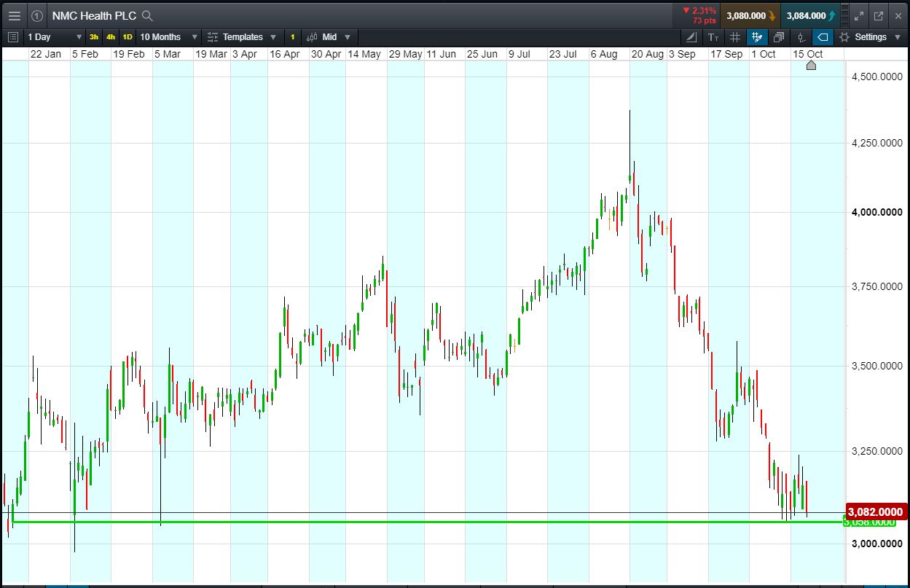Select the text annotation tool
This screenshot has height=588, width=910.
point(713,37)
